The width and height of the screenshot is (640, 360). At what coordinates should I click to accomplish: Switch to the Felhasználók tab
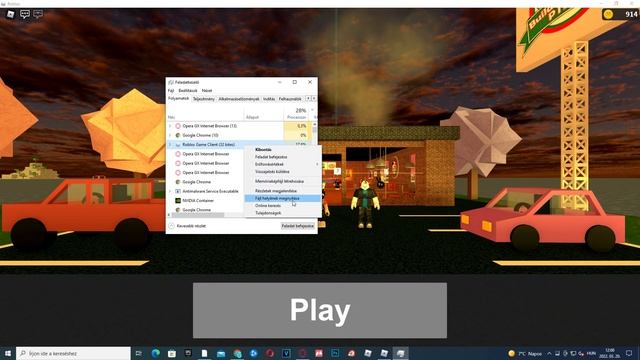(290, 99)
